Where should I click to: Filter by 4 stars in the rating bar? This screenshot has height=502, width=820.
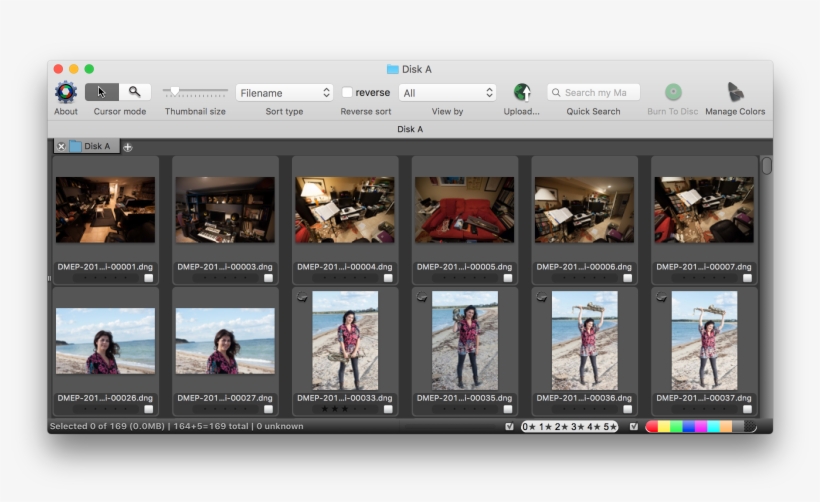(x=594, y=427)
